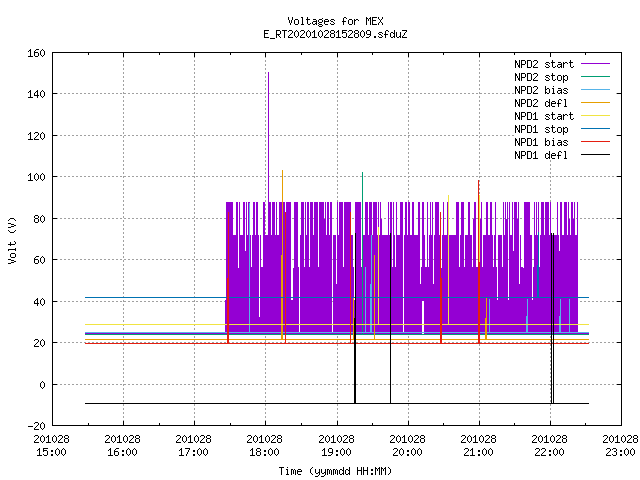Viewport: 640px width, 480px height.
Task: Click the blue NPD1 stop legend line
Action: coord(595,129)
